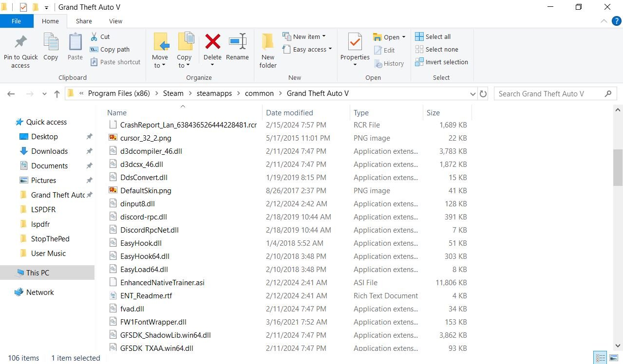This screenshot has width=623, height=364.
Task: Rename the selected item
Action: click(x=237, y=48)
